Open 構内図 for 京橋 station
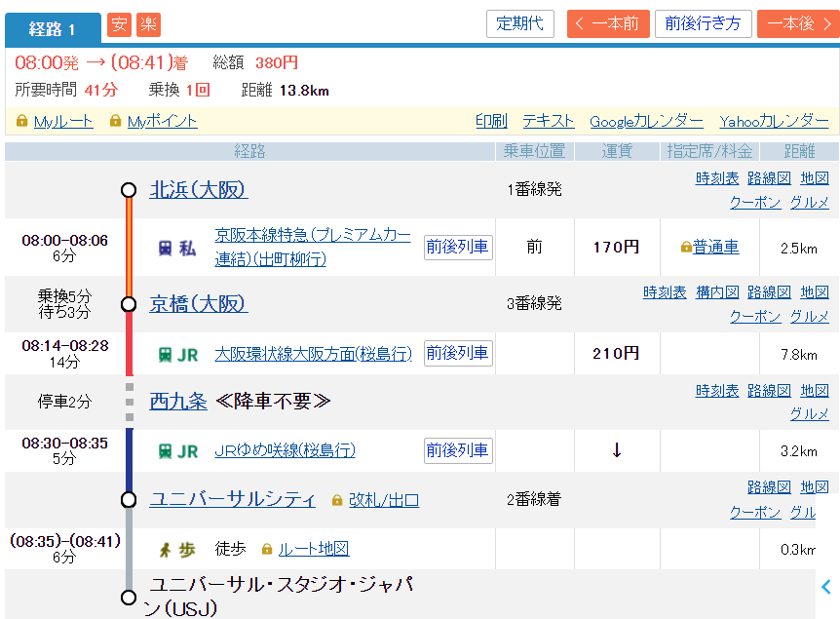This screenshot has width=840, height=619. pos(717,292)
